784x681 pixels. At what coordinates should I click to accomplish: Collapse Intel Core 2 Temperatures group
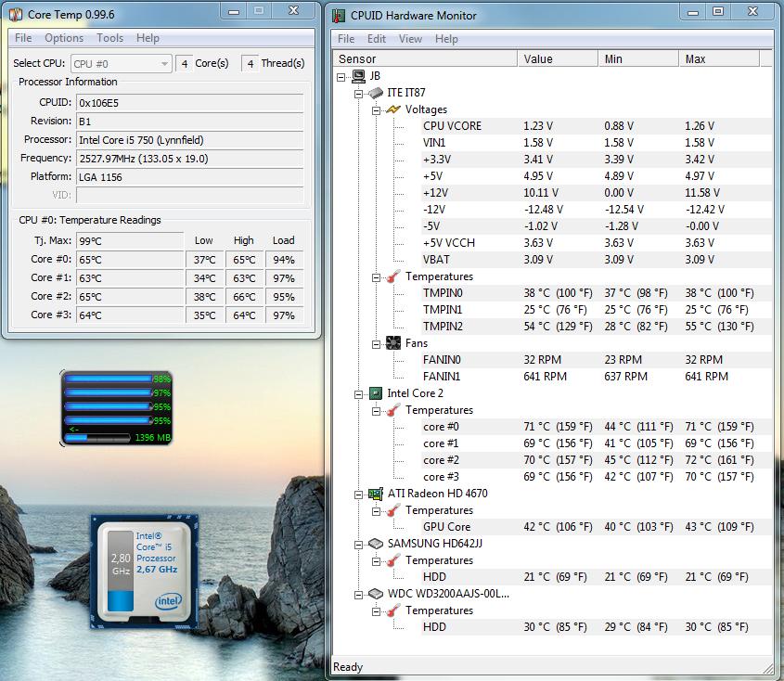point(376,411)
